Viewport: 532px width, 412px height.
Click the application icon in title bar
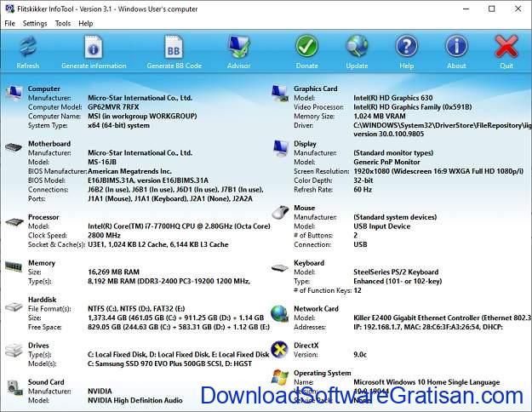click(9, 9)
